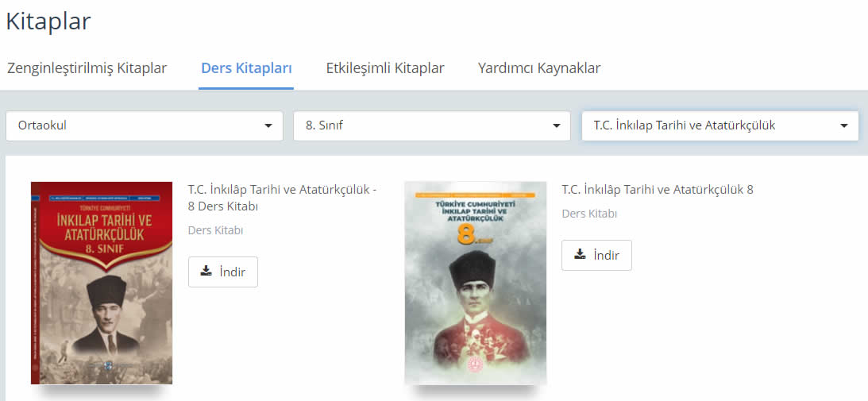
Task: Click caret arrow on Ortaokul dropdown
Action: coord(268,125)
